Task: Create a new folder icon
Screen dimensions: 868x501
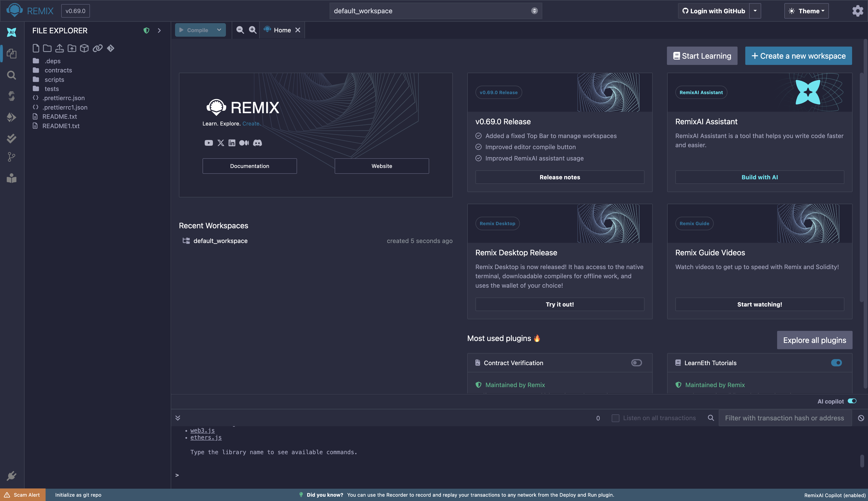Action: [x=47, y=48]
